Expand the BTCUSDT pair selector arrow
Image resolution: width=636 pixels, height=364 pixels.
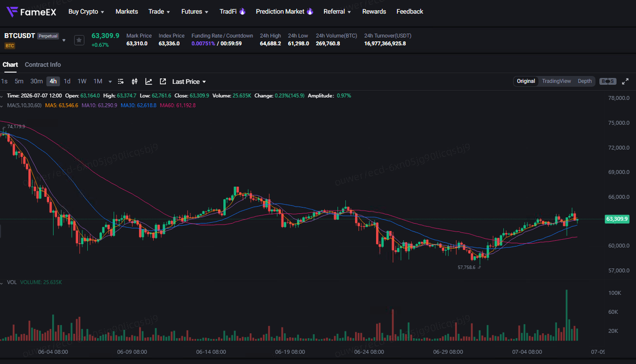click(x=64, y=40)
